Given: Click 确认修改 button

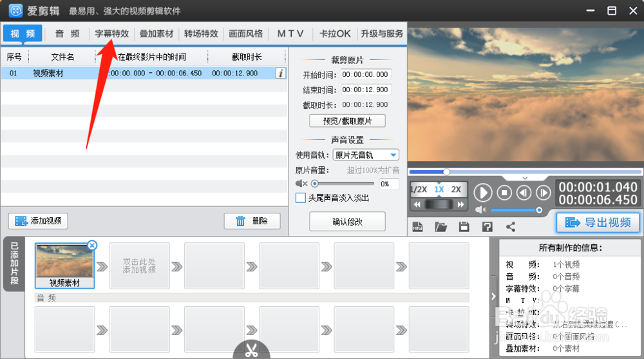Looking at the screenshot, I should pyautogui.click(x=348, y=222).
